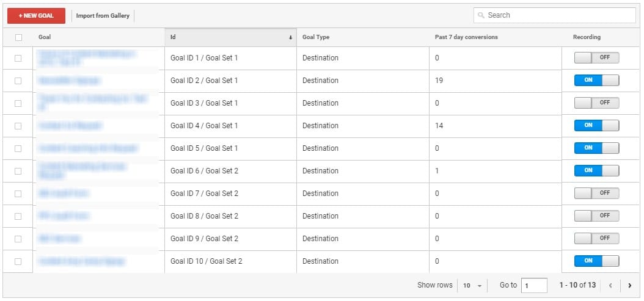This screenshot has height=301, width=644.
Task: Click the Goal column header
Action: tap(45, 37)
